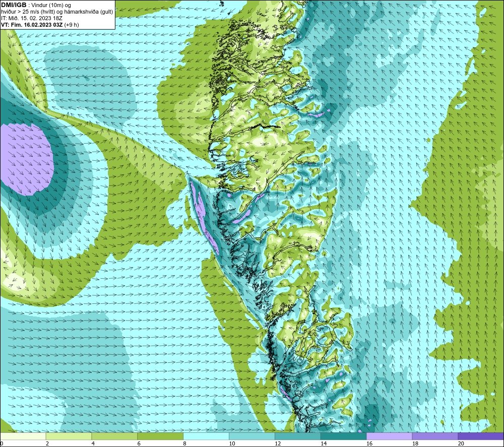The image size is (504, 447).
Task: Click the "DMI/IGB : Vindur (10m) og" title line
Action: (x=36, y=5)
